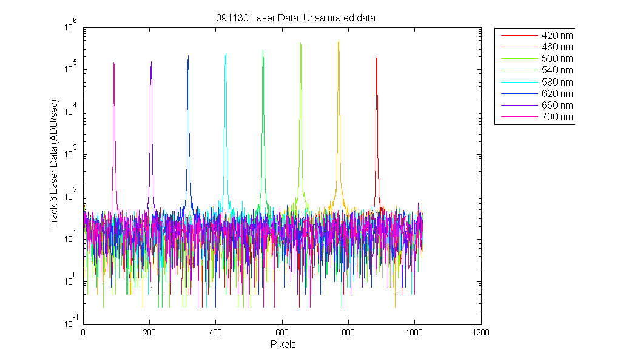Viewport: 637px width, 364px height.
Task: Click the green line sample for 540 nm
Action: [519, 70]
